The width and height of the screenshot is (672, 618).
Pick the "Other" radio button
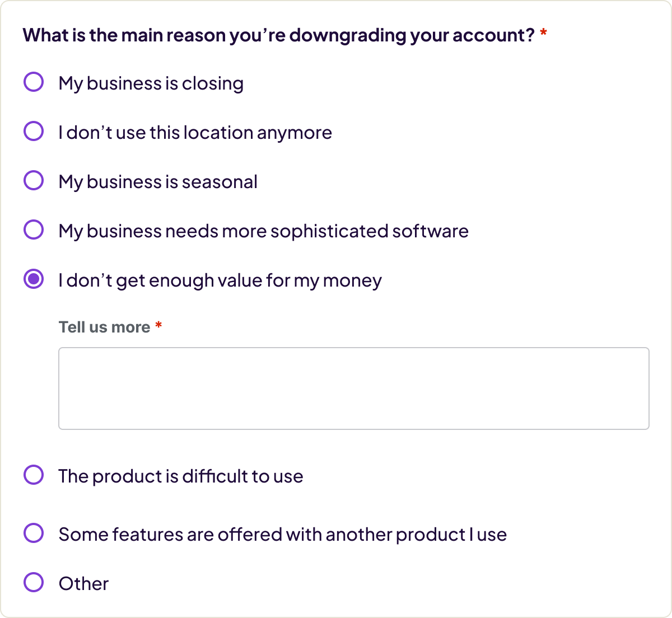click(34, 583)
